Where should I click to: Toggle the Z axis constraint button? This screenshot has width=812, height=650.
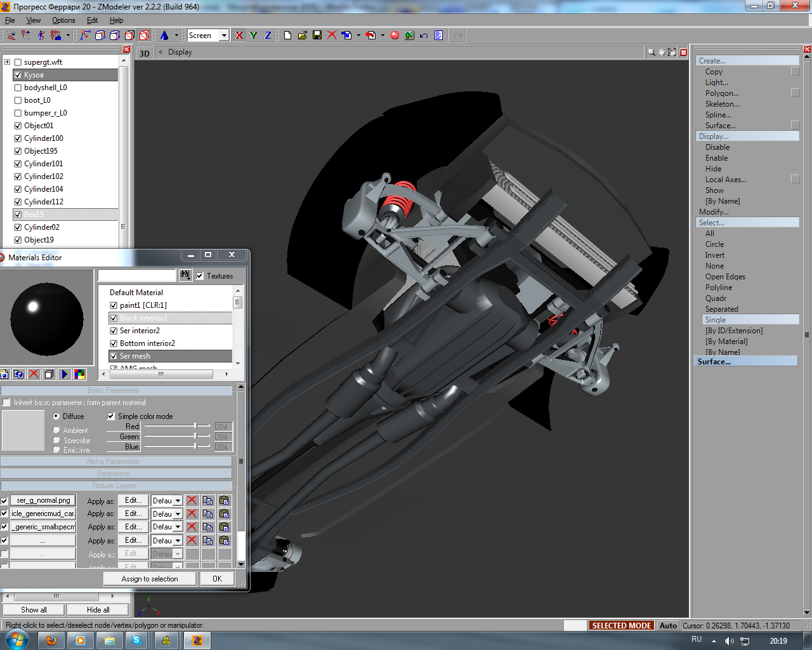tap(268, 36)
